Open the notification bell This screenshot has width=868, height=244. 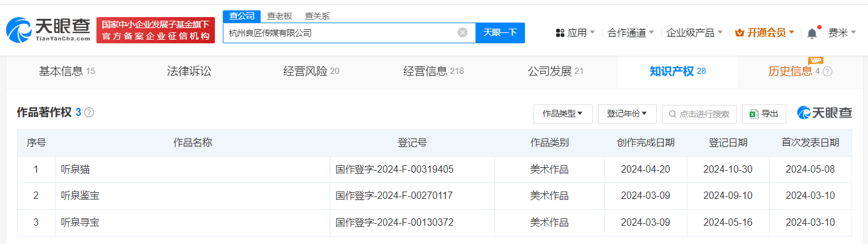click(x=811, y=33)
